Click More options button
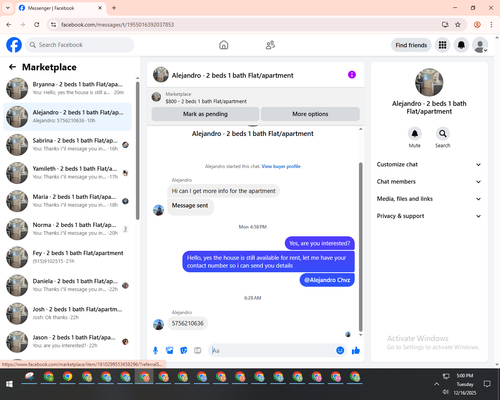Viewport: 500px width, 400px height. click(310, 114)
